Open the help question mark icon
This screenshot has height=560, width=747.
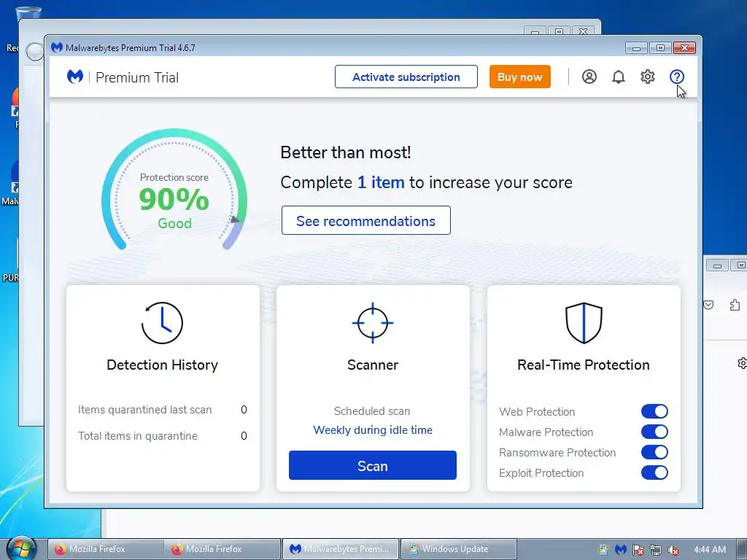pos(676,77)
